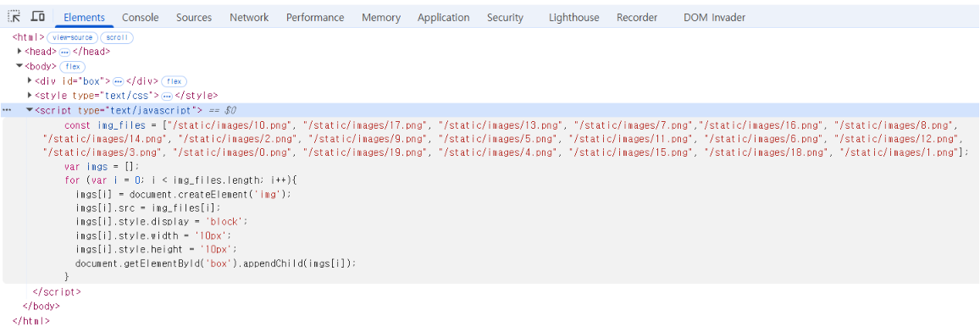Click the style.display = 'block' line
980x332 pixels.
click(163, 222)
